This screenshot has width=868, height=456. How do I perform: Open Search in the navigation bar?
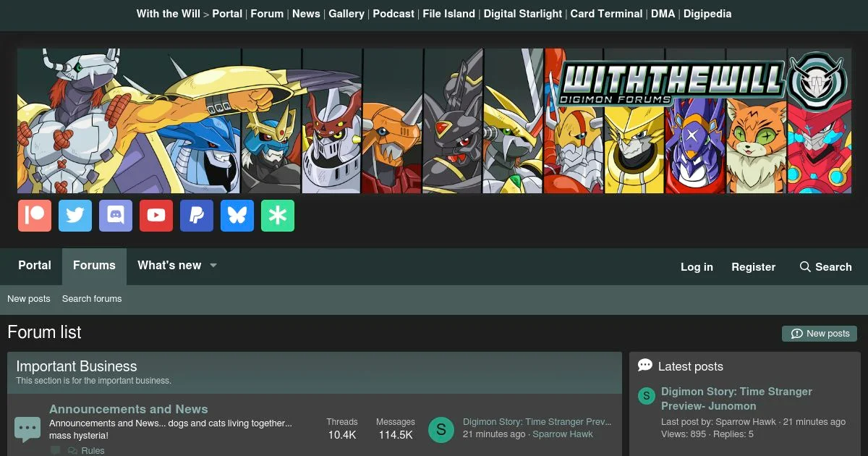[x=825, y=267]
